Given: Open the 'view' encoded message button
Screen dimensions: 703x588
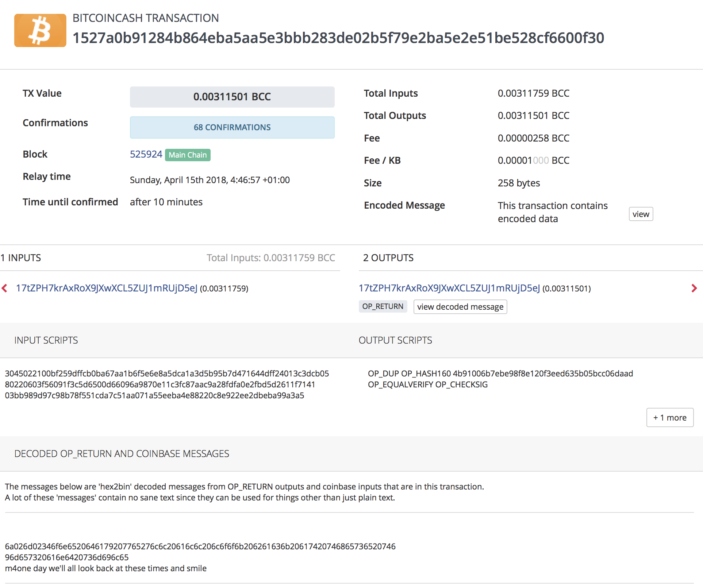Looking at the screenshot, I should click(641, 214).
